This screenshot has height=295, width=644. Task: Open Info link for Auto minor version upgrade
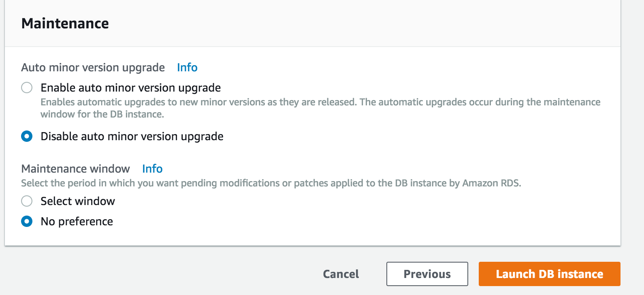(x=187, y=67)
